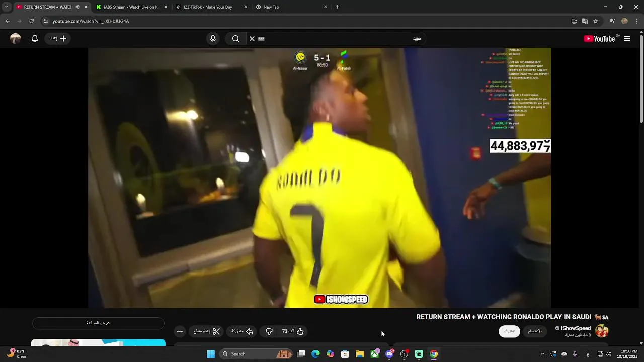Viewport: 644px width, 362px height.
Task: Open Google Chrome from the taskbar
Action: (434, 354)
